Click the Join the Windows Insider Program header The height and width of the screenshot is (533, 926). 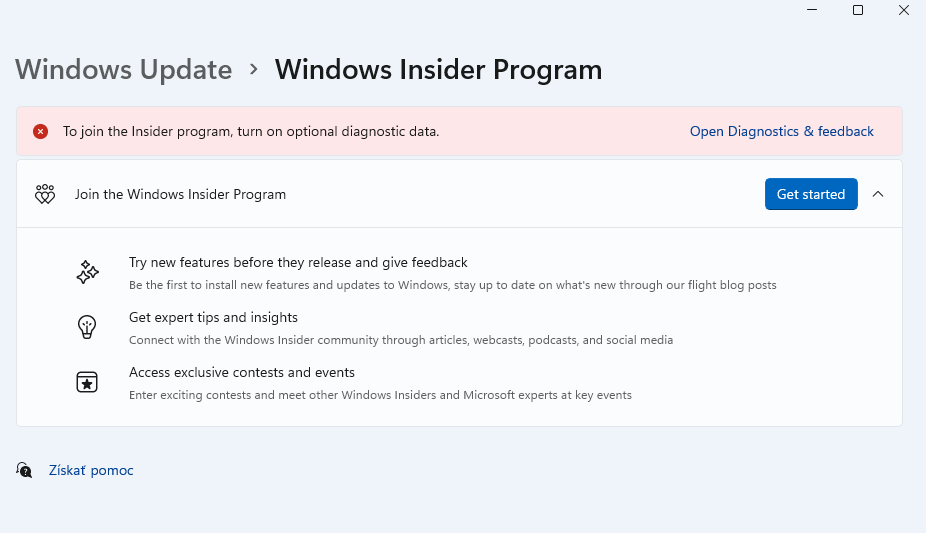(180, 194)
